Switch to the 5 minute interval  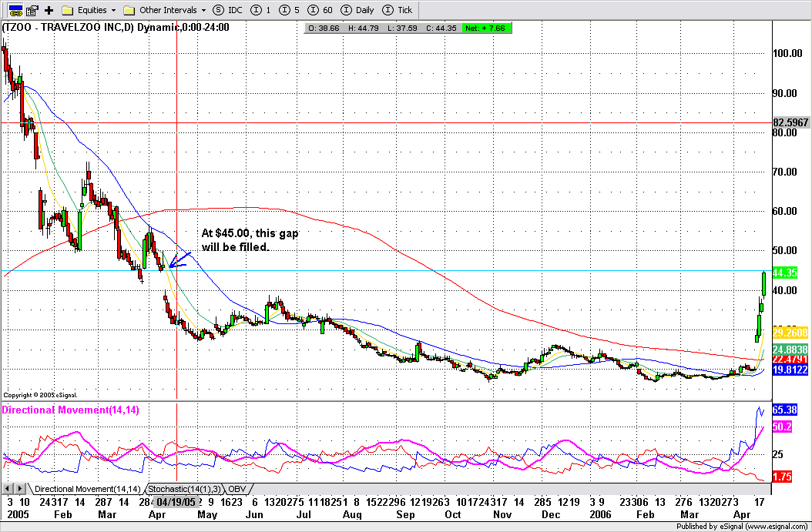(289, 10)
